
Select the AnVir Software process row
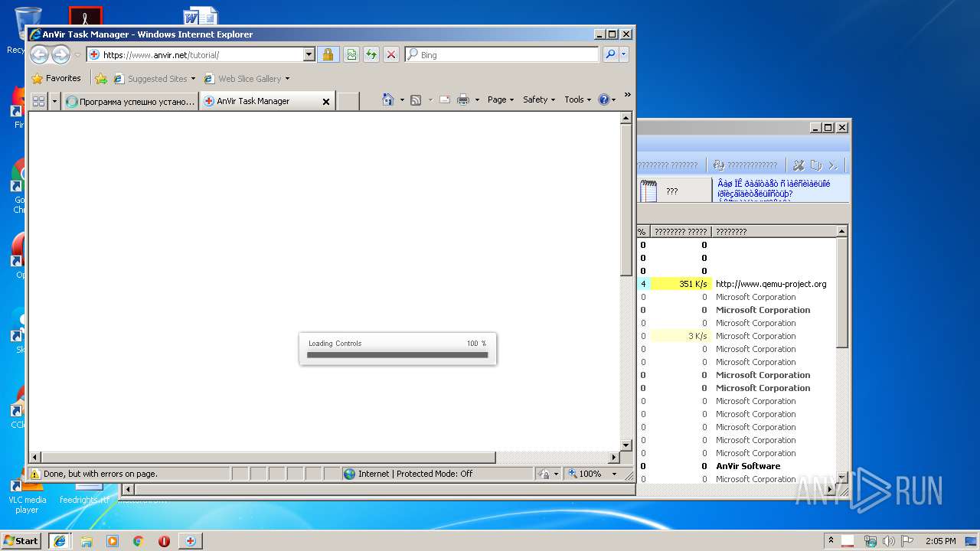(735, 466)
